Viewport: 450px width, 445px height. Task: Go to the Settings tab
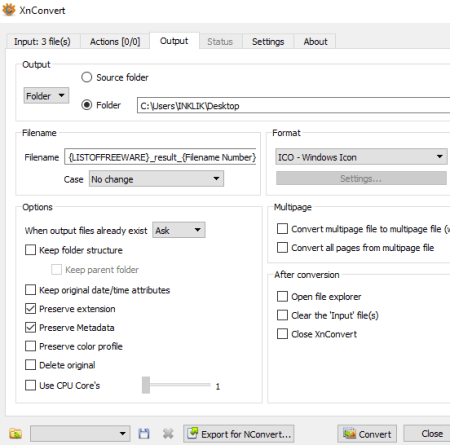click(268, 41)
